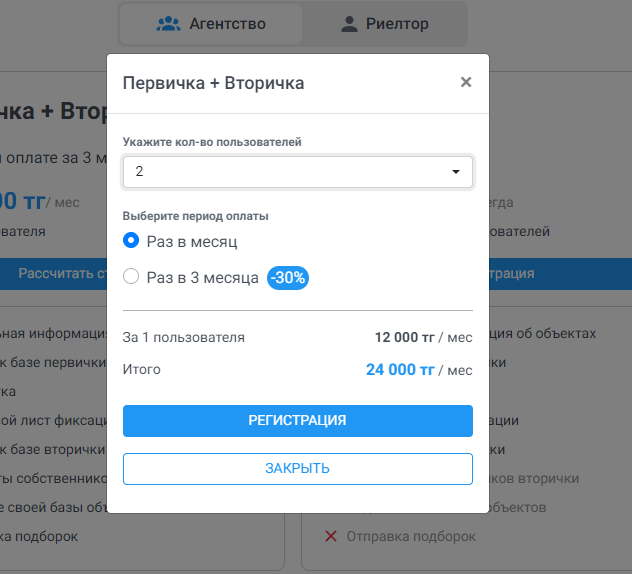
Task: Click the 12 000 тг per-user price
Action: tap(405, 337)
